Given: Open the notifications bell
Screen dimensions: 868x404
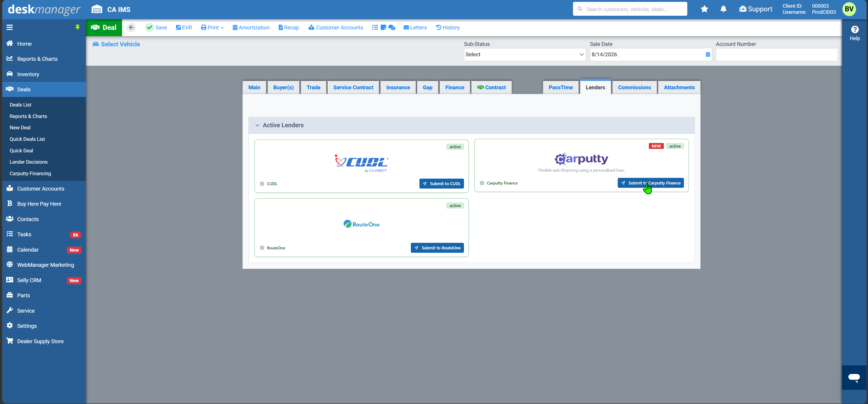Looking at the screenshot, I should pyautogui.click(x=724, y=9).
